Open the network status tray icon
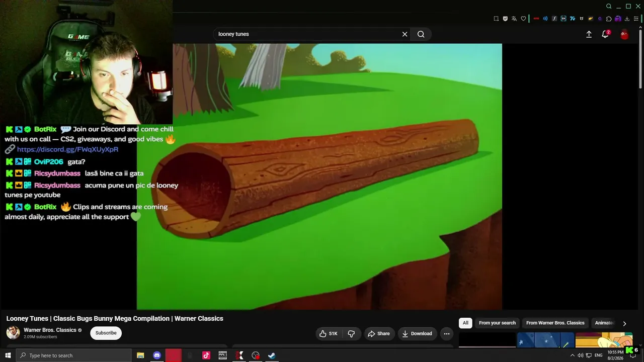 click(x=589, y=355)
